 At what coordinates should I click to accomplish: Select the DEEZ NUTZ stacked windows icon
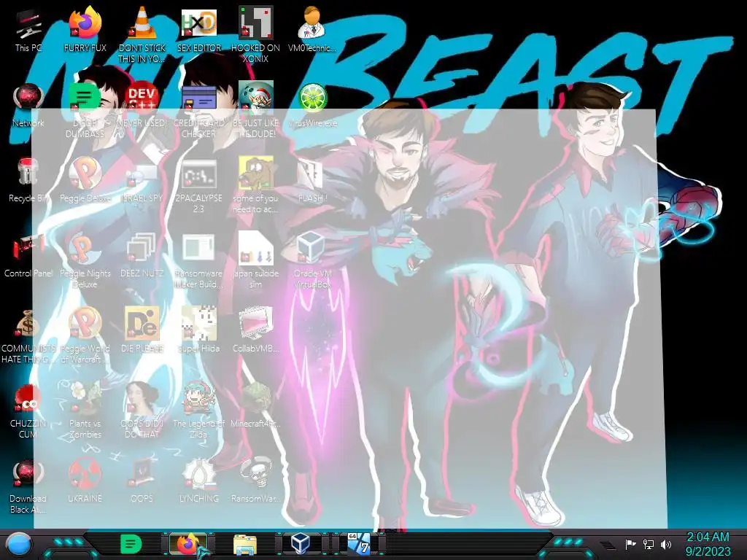(142, 256)
